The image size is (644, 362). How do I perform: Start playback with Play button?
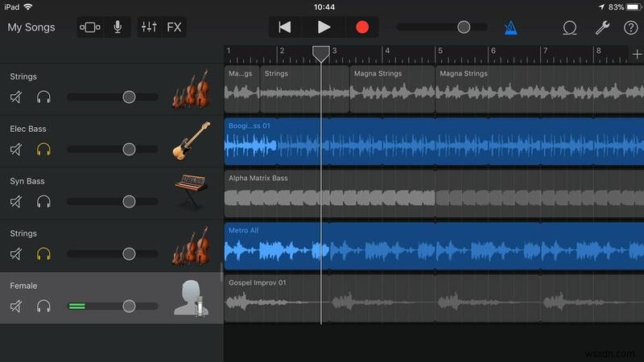[x=324, y=27]
